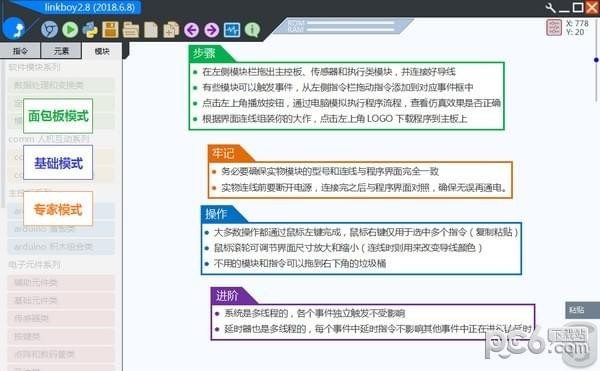
Task: Create a new blank file icon
Action: pyautogui.click(x=151, y=30)
